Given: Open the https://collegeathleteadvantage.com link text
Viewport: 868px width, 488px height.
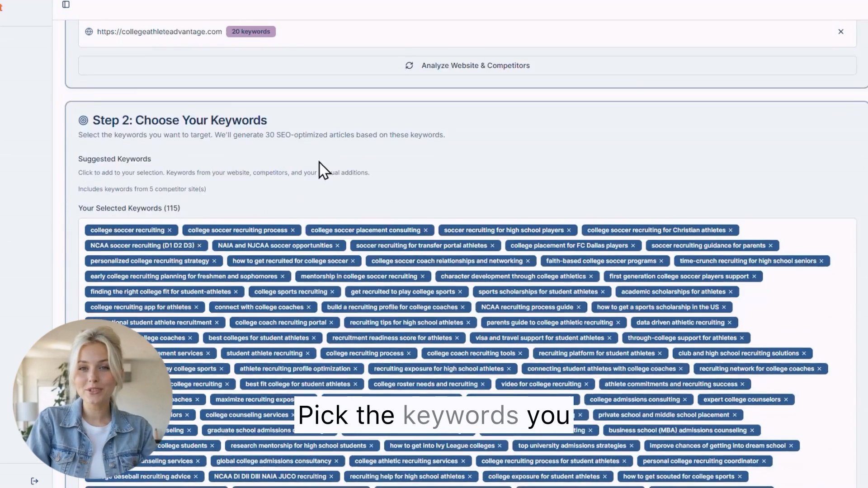Looking at the screenshot, I should pyautogui.click(x=159, y=32).
